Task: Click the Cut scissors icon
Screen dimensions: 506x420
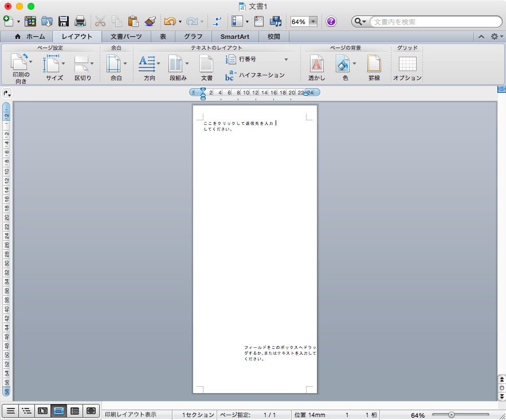Action: click(100, 21)
